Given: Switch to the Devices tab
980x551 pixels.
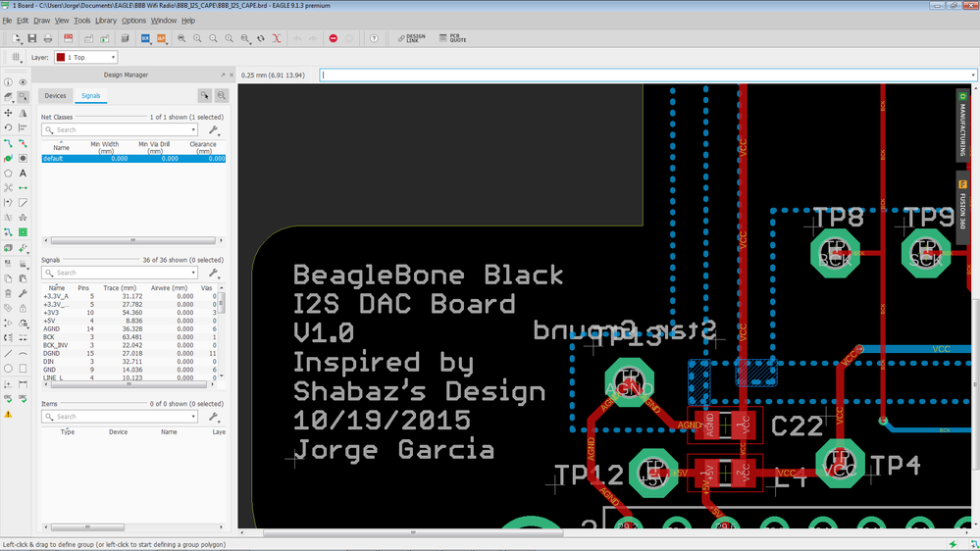Looking at the screenshot, I should tap(55, 95).
